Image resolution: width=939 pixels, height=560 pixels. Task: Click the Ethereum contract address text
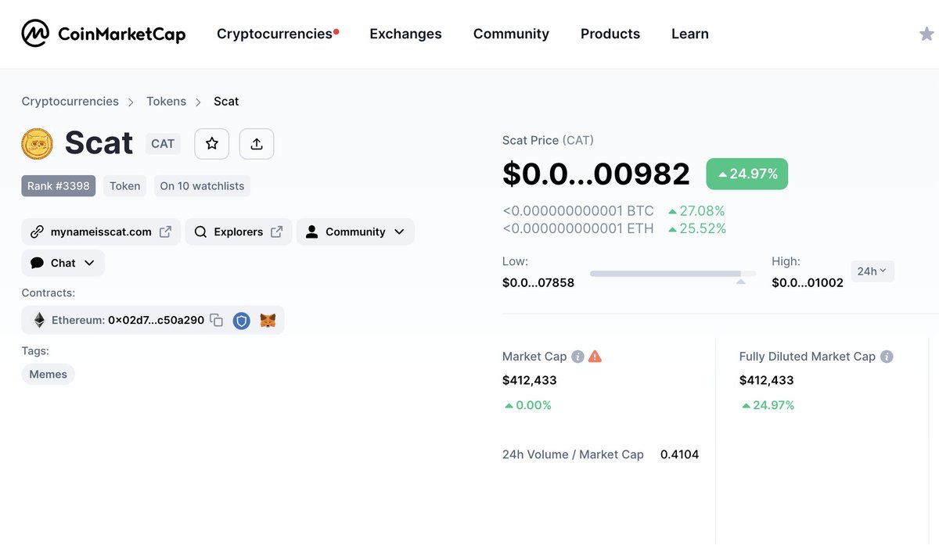156,321
